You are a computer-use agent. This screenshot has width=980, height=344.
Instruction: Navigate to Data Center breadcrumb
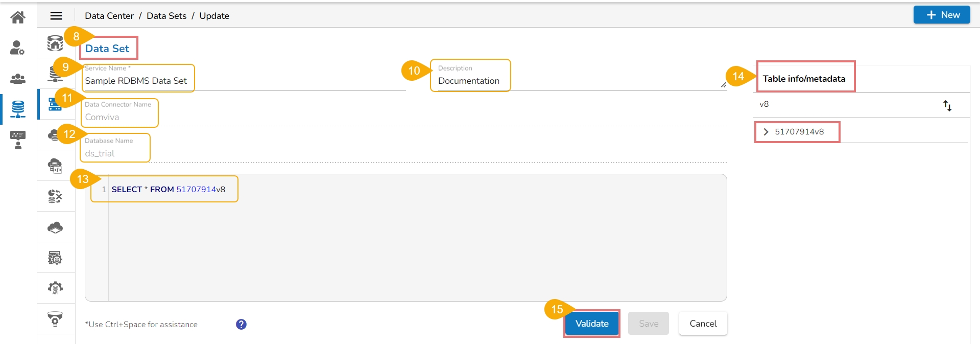(x=109, y=16)
